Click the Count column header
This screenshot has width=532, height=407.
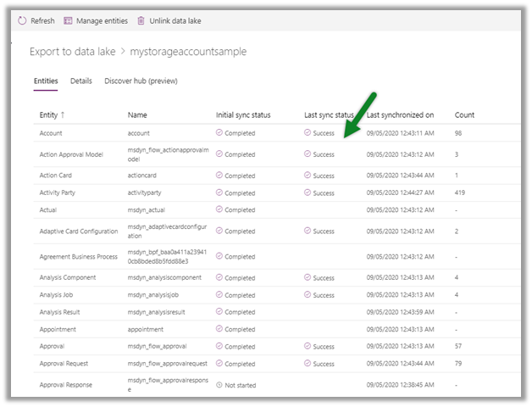[x=464, y=114]
